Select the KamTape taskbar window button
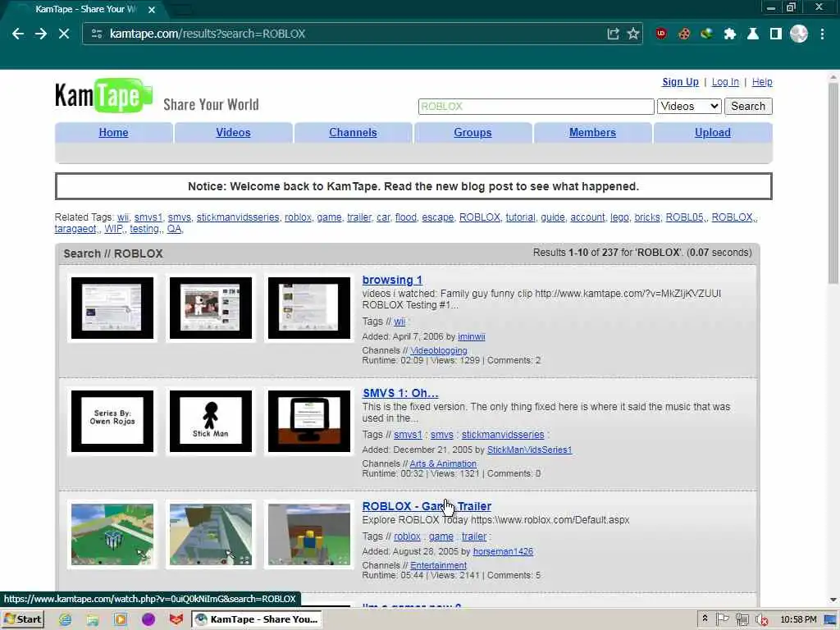The height and width of the screenshot is (630, 840). click(257, 619)
